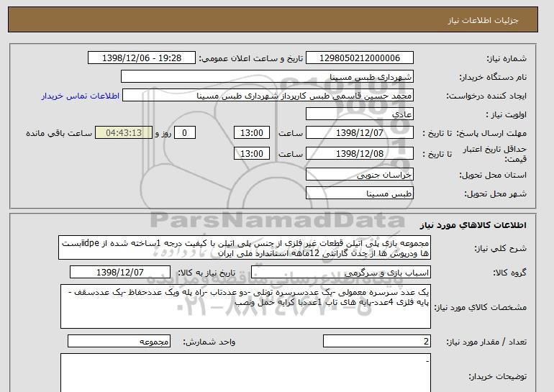
Task: Select the delivery province field خراسان جنوبی
Action: [359, 175]
